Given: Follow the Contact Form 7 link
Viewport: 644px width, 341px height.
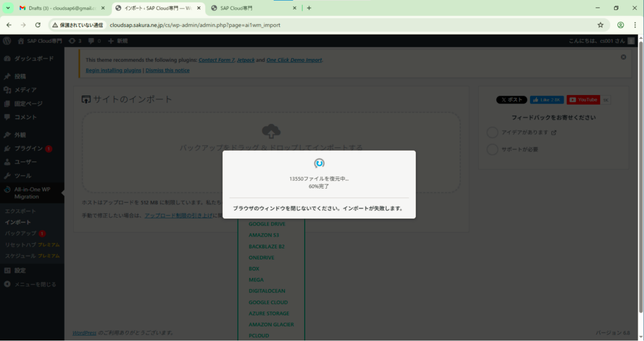Looking at the screenshot, I should pyautogui.click(x=216, y=60).
